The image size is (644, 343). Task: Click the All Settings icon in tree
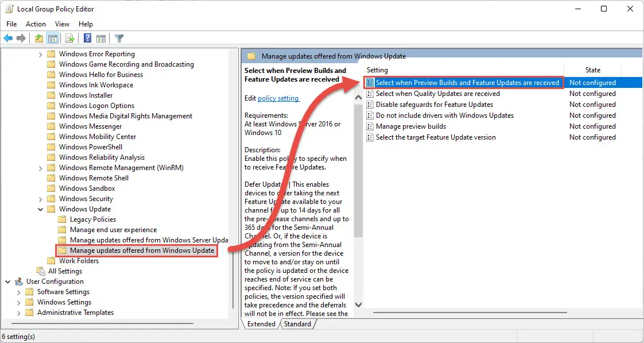click(x=40, y=271)
